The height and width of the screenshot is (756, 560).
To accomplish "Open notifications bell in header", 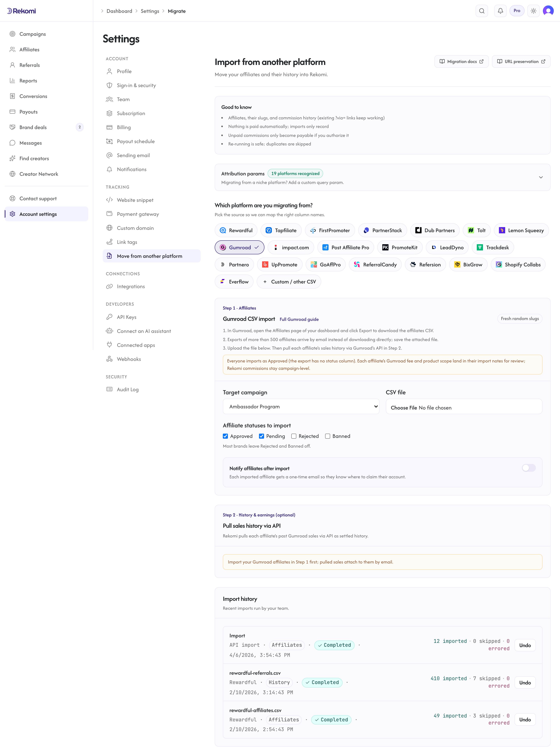I will click(x=500, y=11).
